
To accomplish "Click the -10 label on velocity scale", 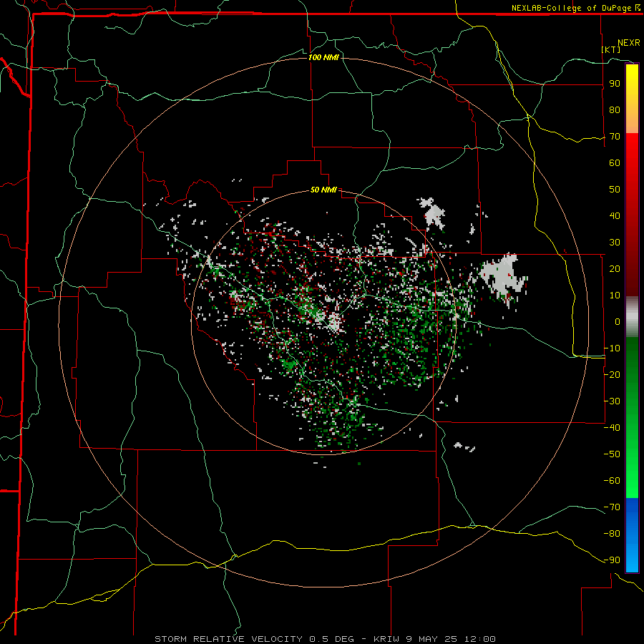I will coord(612,348).
